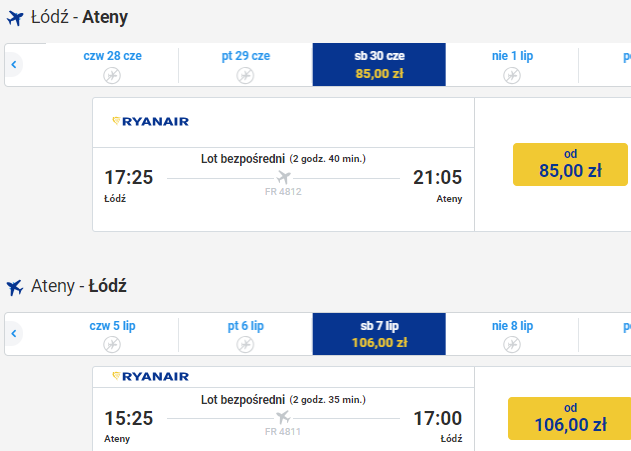
Task: Show earlier return dates with left chevron
Action: tap(14, 334)
